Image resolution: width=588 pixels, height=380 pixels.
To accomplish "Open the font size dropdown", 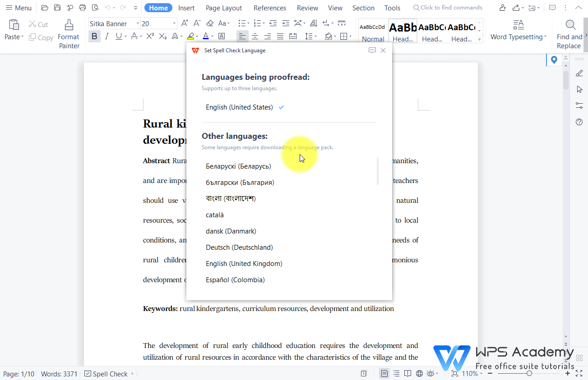I will pyautogui.click(x=174, y=23).
